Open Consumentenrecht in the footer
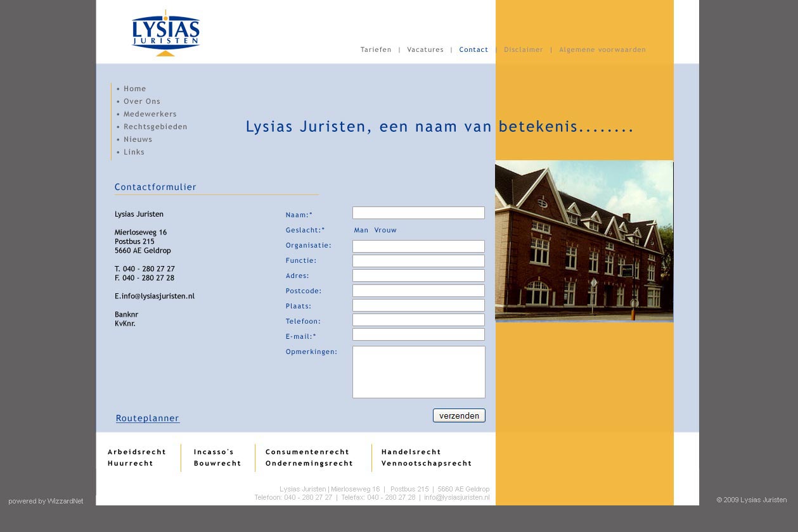Image resolution: width=798 pixels, height=532 pixels. pos(307,452)
